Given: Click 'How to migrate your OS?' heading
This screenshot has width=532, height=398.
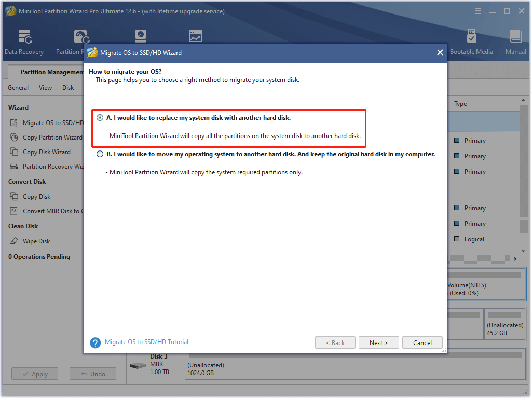Looking at the screenshot, I should pyautogui.click(x=125, y=72).
